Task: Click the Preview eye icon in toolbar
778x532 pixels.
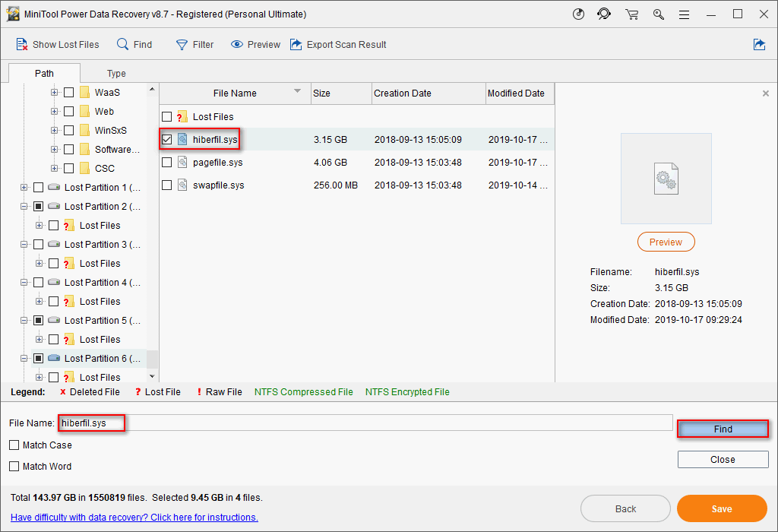Action: 237,45
